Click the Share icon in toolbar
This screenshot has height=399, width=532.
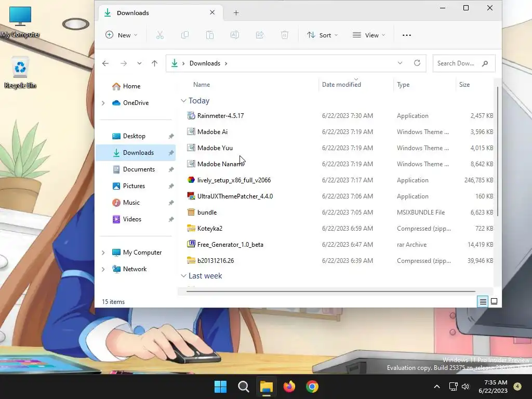(260, 35)
